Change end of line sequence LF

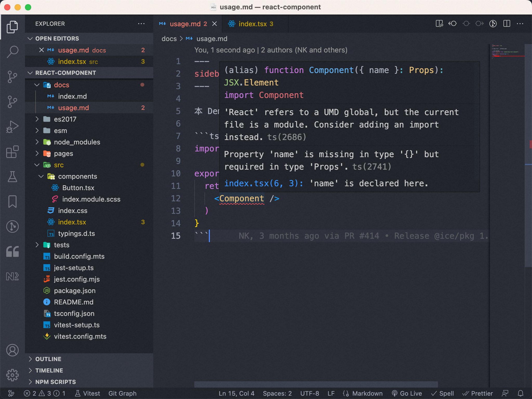tap(331, 393)
